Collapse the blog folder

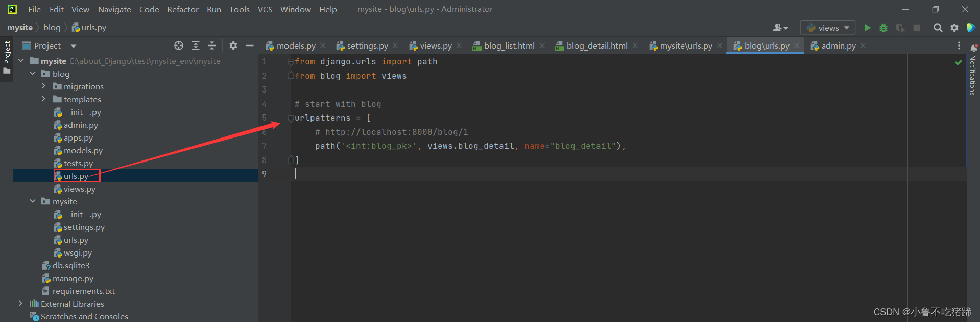click(x=33, y=74)
